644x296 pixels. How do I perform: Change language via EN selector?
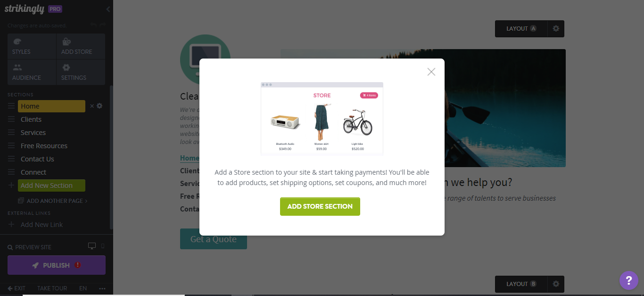click(x=83, y=288)
